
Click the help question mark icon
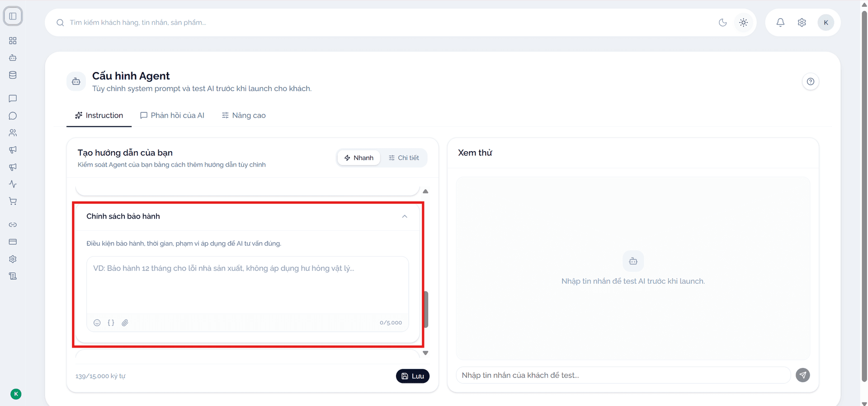tap(811, 81)
